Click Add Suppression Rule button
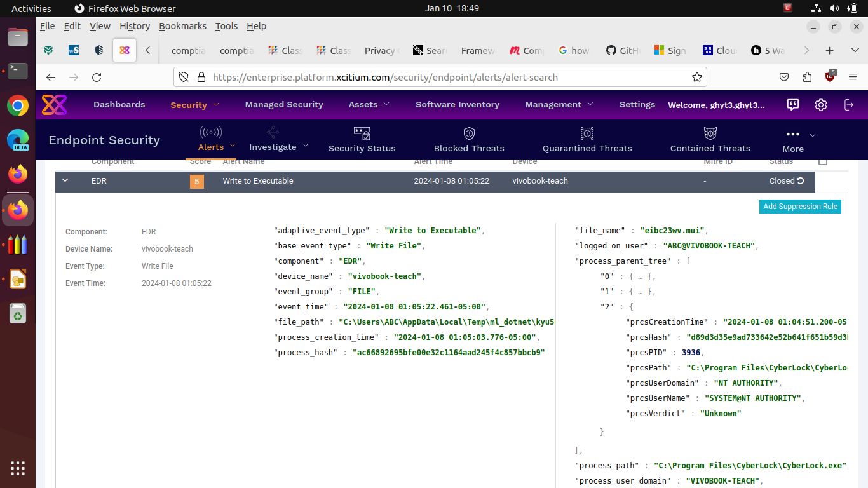Image resolution: width=868 pixels, height=488 pixels. click(800, 207)
